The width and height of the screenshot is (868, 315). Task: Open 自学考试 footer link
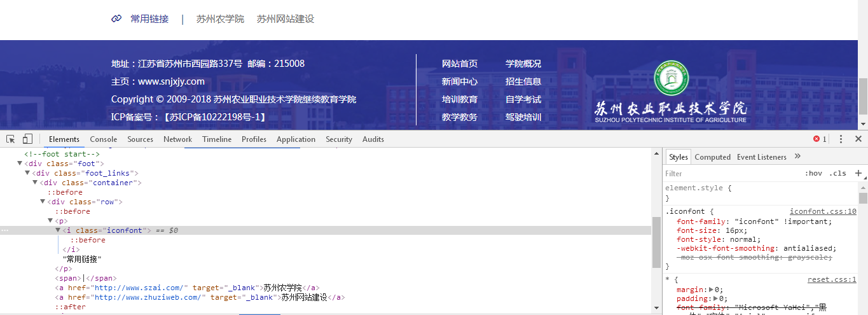523,99
